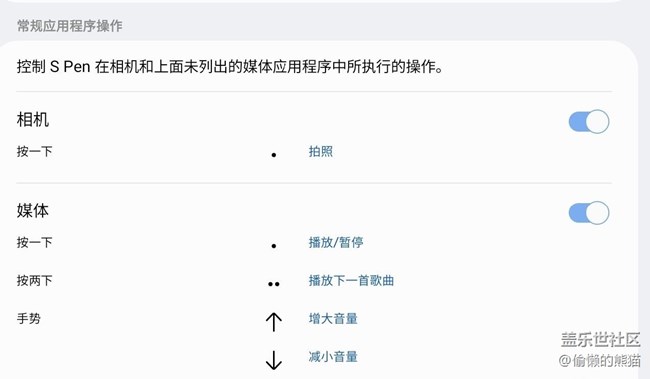Select the 媒体 section heading
This screenshot has width=650, height=379.
(33, 211)
